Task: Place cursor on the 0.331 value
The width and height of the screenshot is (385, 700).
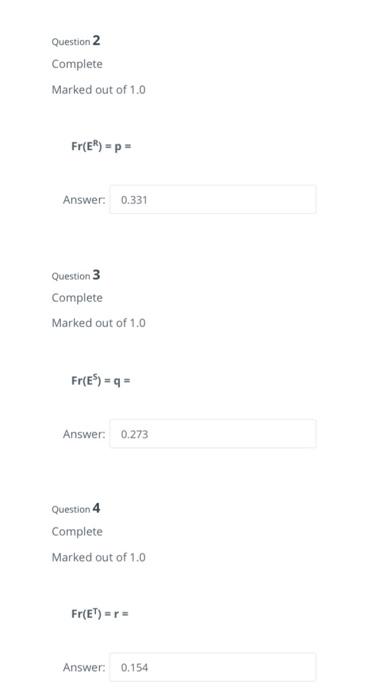Action: 134,200
